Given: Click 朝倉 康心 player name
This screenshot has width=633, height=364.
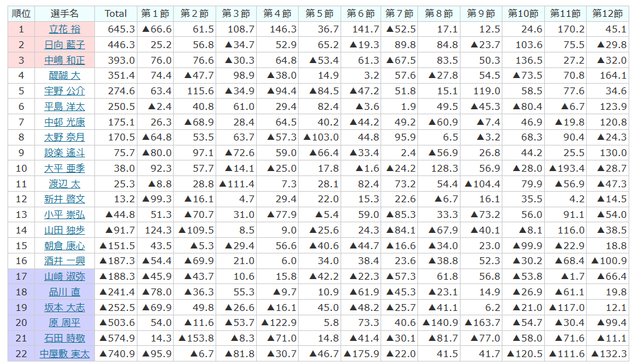Looking at the screenshot, I should (x=64, y=246).
